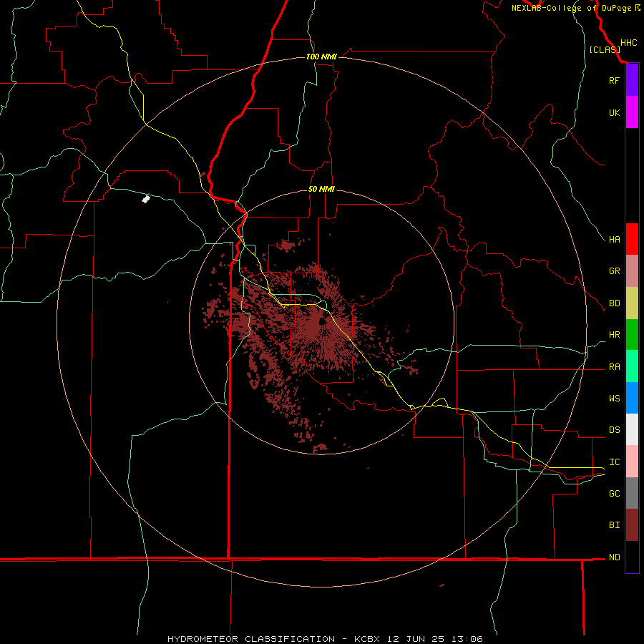
Task: Click the HHC product code label
Action: coord(629,43)
